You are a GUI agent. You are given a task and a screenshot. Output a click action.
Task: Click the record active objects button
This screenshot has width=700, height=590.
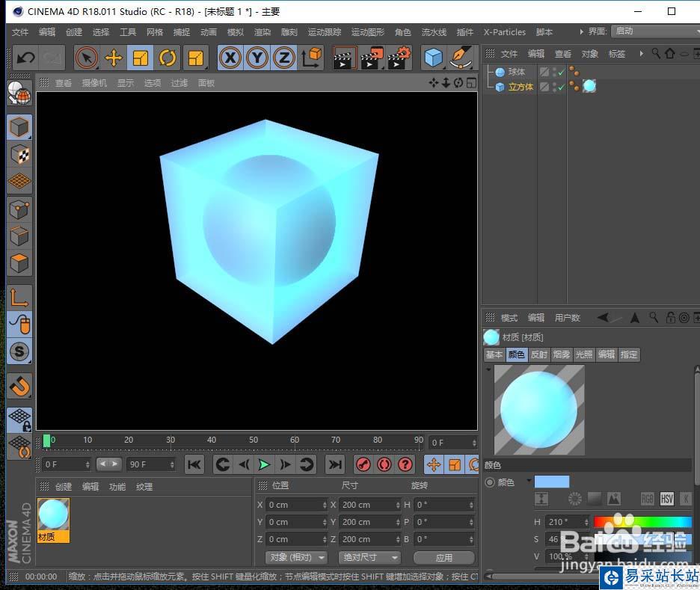point(363,464)
